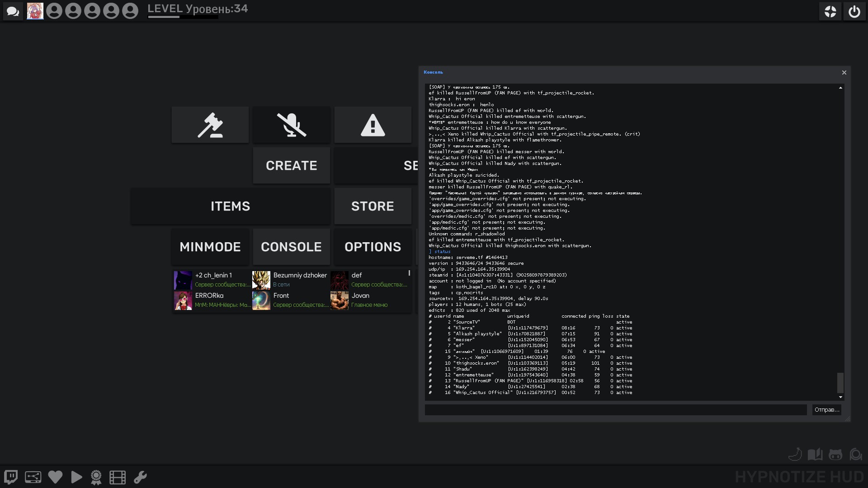Viewport: 868px width, 488px height.
Task: Click the console command input field
Action: point(615,410)
